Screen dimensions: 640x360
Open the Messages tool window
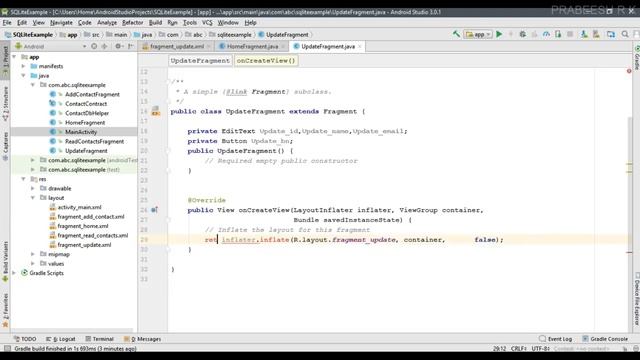(x=142, y=339)
